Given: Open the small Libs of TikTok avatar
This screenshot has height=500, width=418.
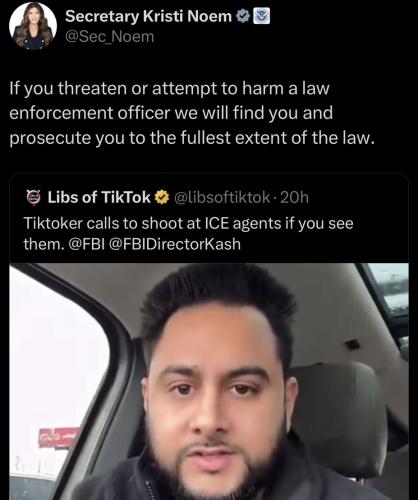Looking at the screenshot, I should coord(33,198).
